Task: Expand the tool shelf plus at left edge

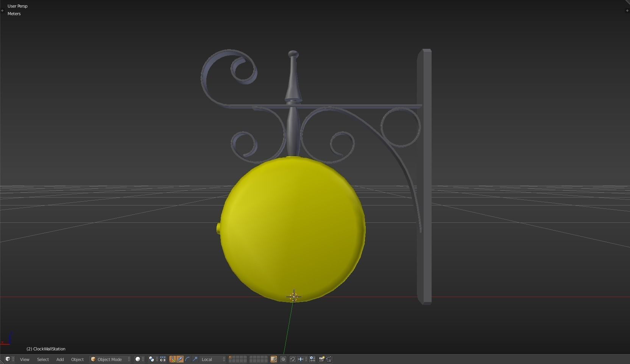Action: pos(2,11)
